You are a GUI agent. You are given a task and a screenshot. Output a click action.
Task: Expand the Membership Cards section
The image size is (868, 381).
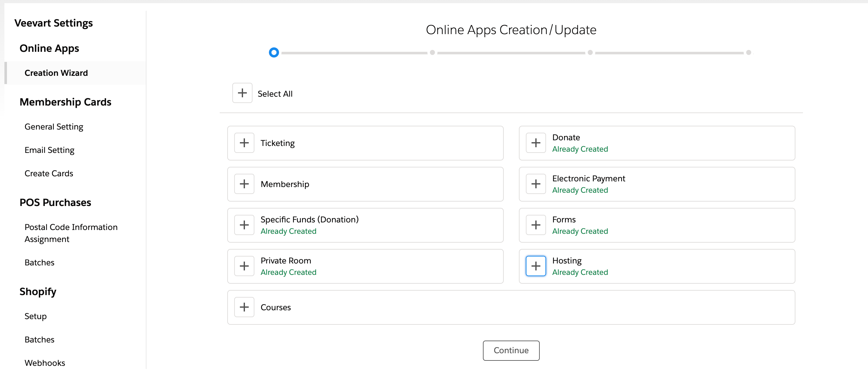(x=65, y=102)
